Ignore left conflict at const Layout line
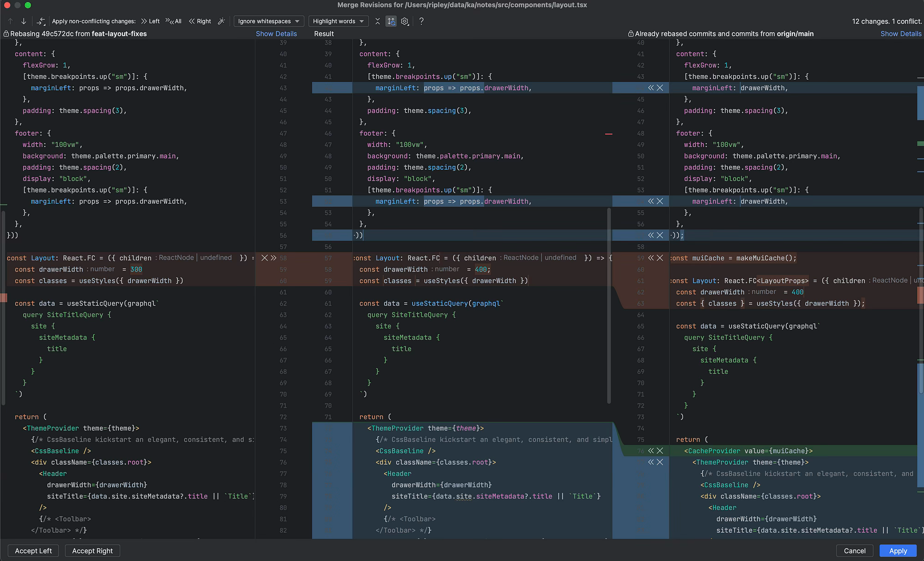924x561 pixels. [x=264, y=258]
